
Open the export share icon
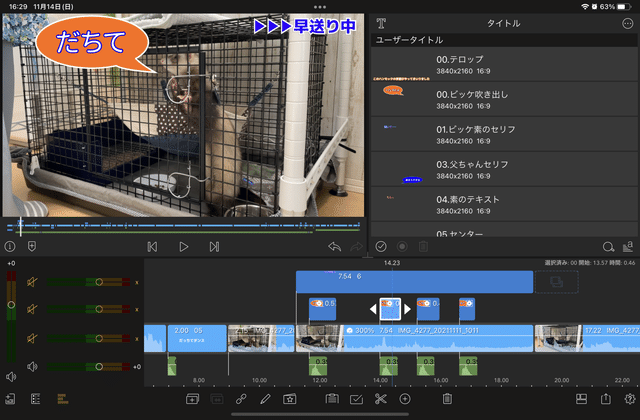(606, 399)
